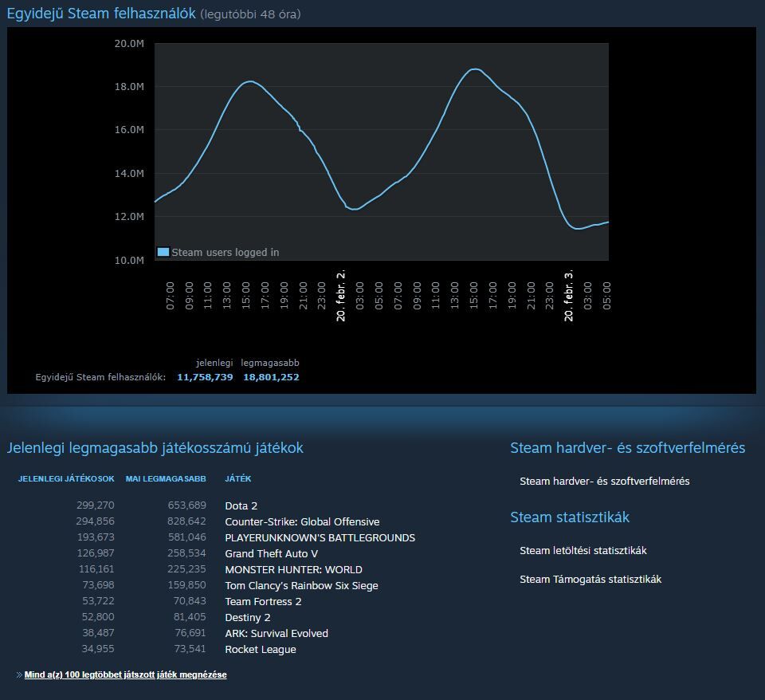
Task: Click the 'Egyidejű Steam felhasználók' page heading
Action: coord(101,14)
